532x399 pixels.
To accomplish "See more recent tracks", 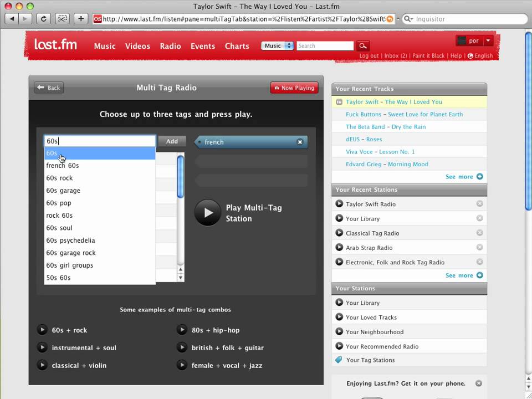I will [464, 176].
